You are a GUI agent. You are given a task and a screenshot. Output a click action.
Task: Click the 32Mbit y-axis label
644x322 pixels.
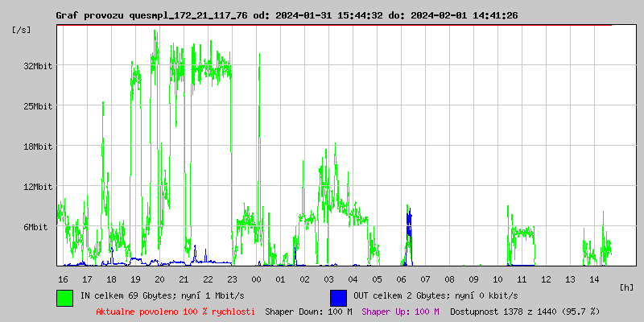(x=37, y=66)
